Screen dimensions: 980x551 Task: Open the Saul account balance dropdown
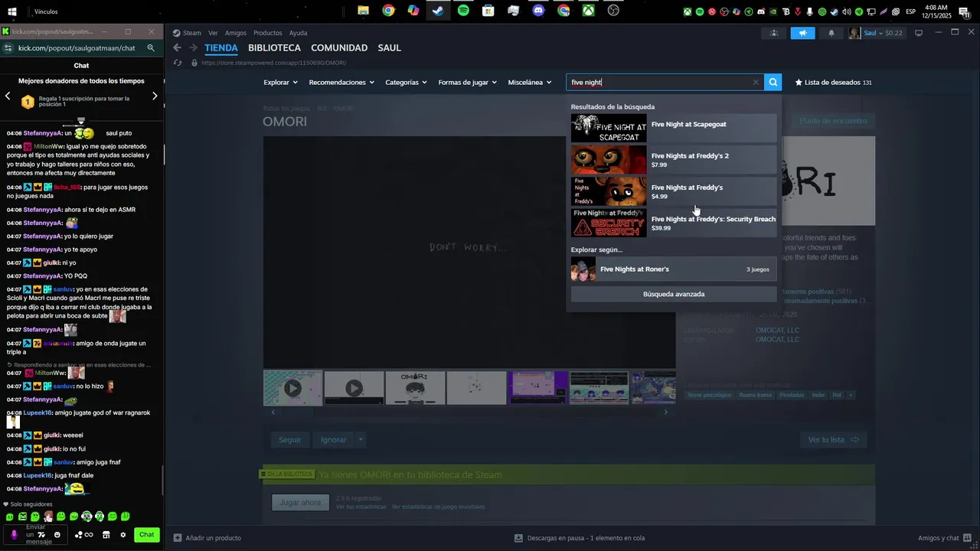(884, 33)
